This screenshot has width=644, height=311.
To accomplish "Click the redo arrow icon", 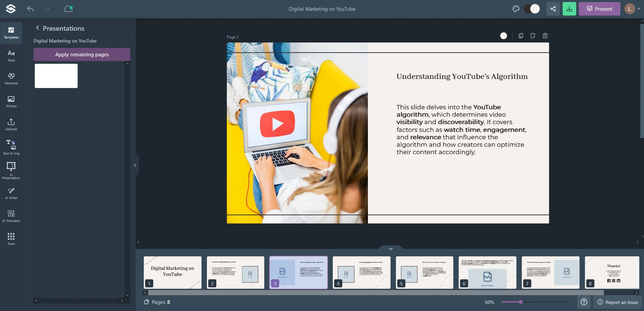I will (47, 9).
